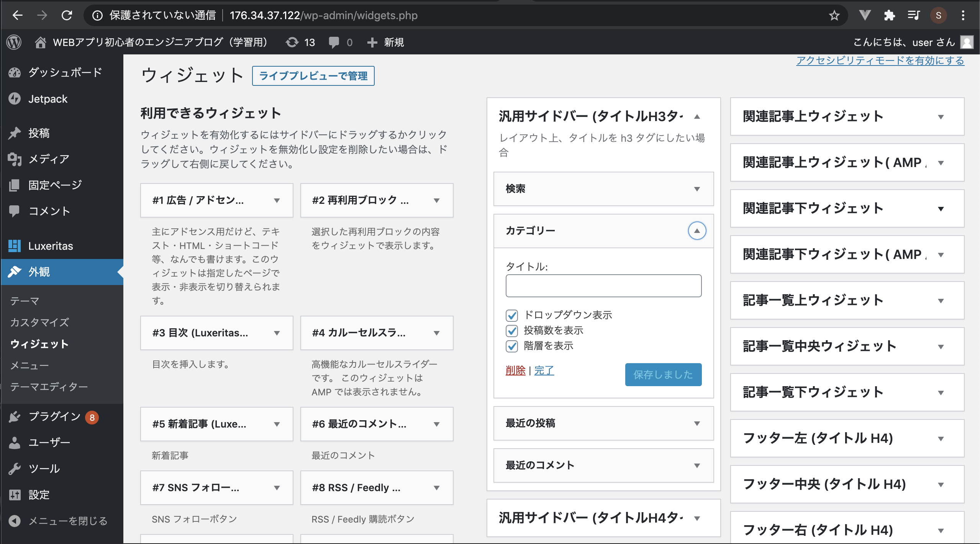Click the 保存しました button

(x=663, y=375)
